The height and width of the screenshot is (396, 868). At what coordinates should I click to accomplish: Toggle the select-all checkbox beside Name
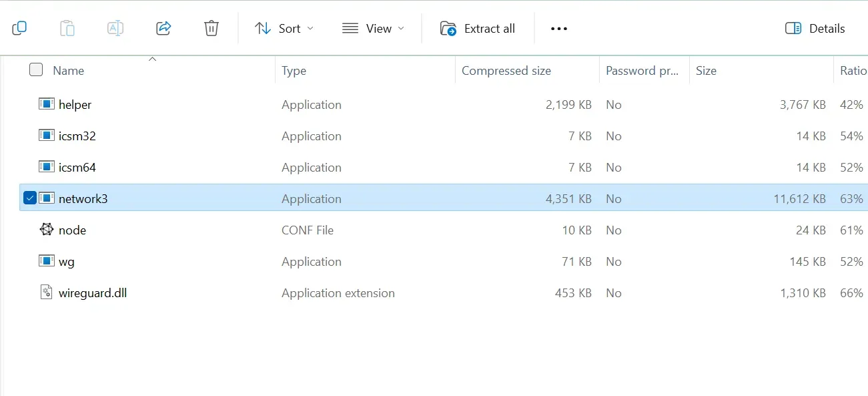click(36, 70)
